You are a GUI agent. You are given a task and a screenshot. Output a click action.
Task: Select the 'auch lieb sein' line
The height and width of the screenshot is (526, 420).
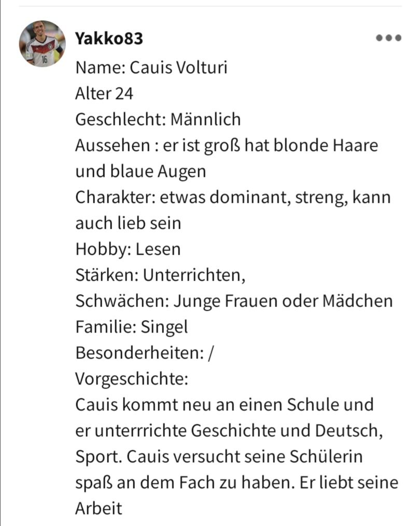coord(129,223)
